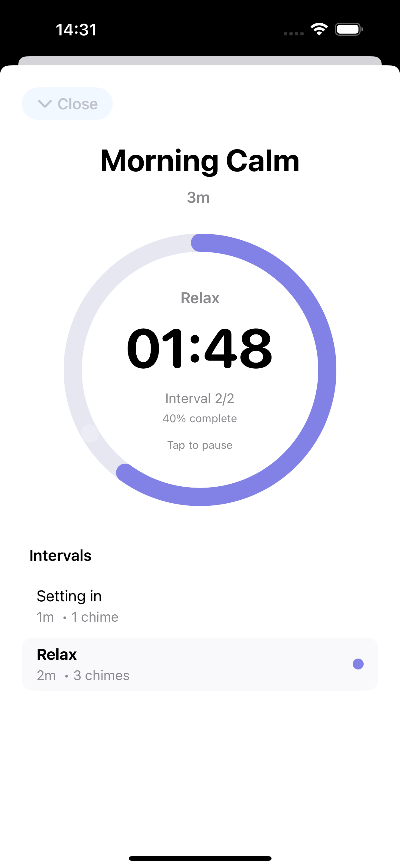Tap the cellular signal dots indicator
This screenshot has height=868, width=400.
pyautogui.click(x=293, y=33)
